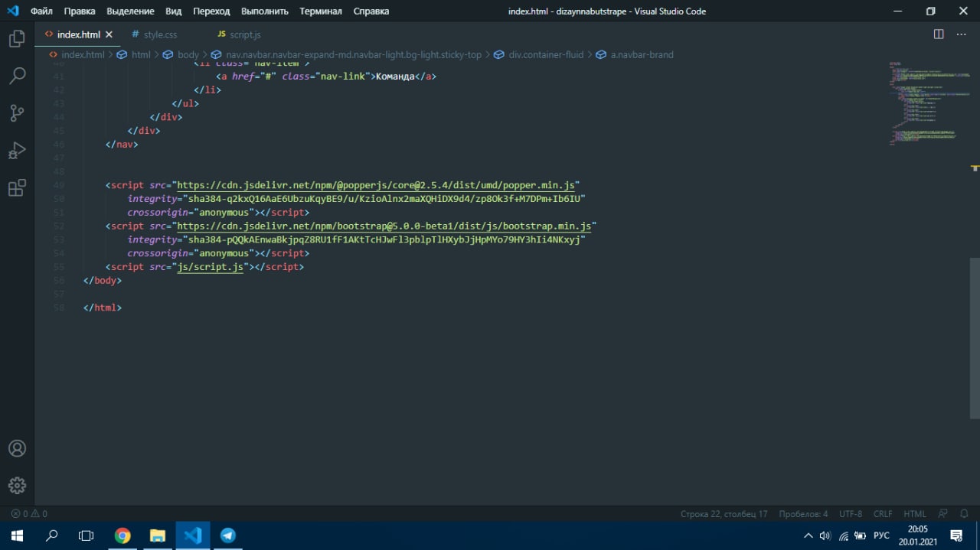Screen dimensions: 980x550
Task: Open the volume control in tray
Action: point(825,535)
